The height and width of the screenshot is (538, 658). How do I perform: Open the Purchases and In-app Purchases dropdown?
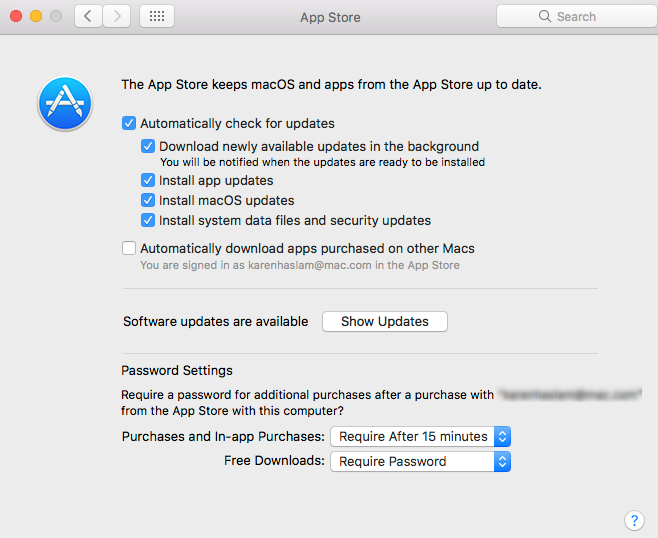pos(420,436)
